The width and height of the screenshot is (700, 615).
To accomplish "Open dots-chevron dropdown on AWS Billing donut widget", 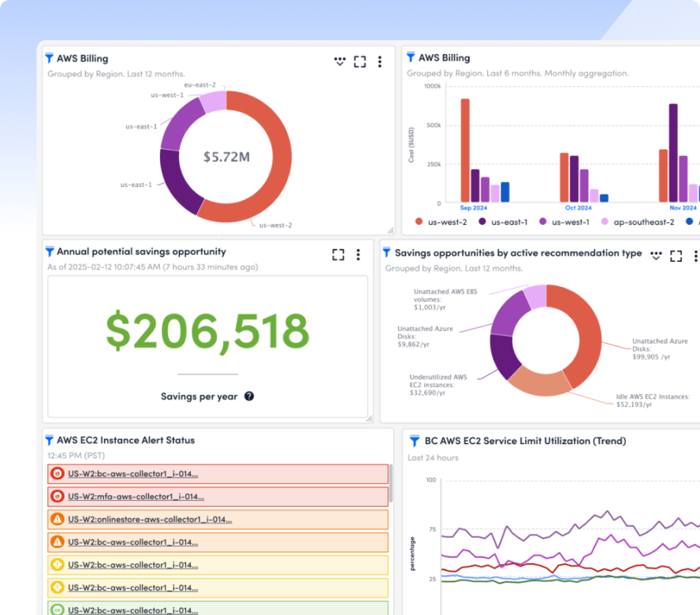I will point(340,61).
